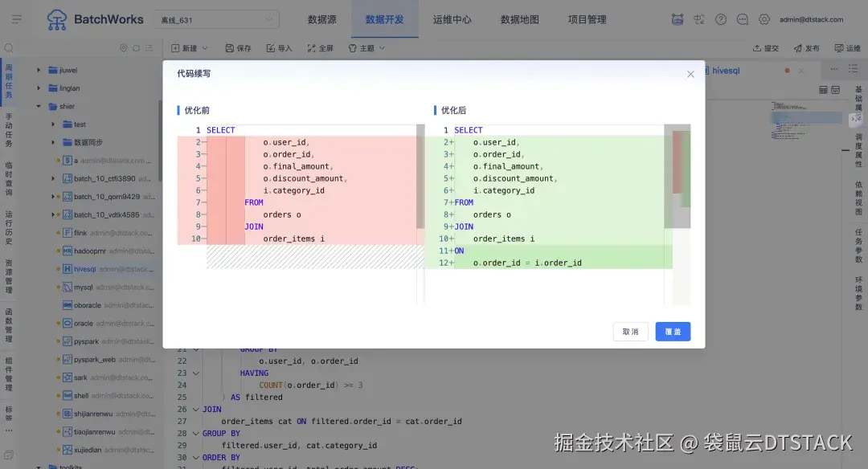Viewport: 868px width, 469px height.
Task: Dismiss the dialog via the 取消 button
Action: tap(630, 331)
